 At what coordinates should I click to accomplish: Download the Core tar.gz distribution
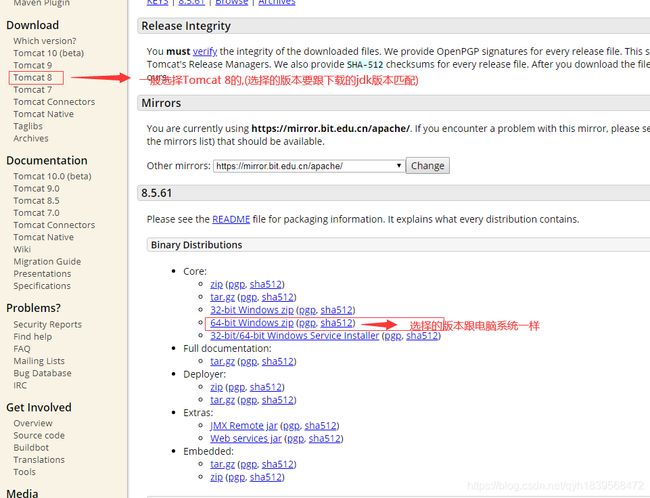coord(223,297)
